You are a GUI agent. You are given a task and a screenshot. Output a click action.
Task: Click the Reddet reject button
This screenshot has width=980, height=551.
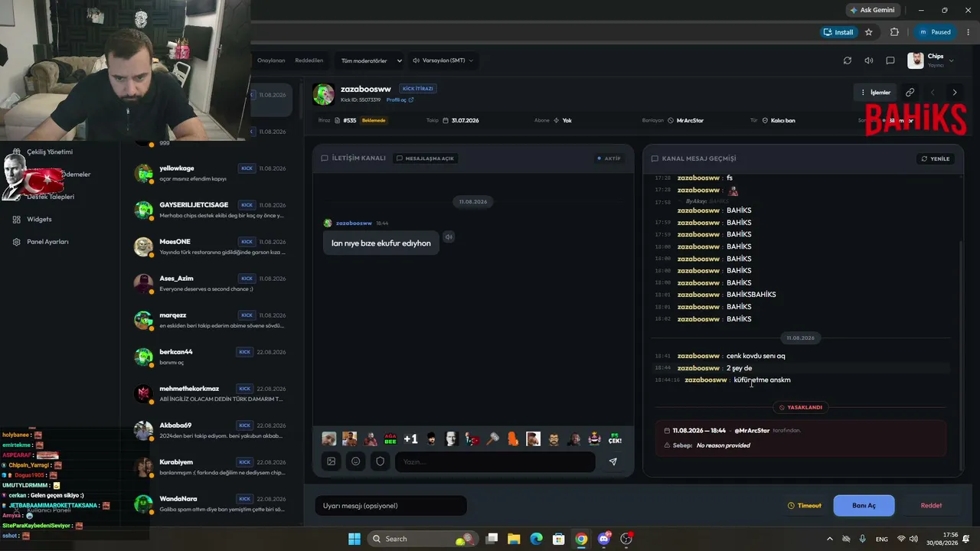pos(931,506)
